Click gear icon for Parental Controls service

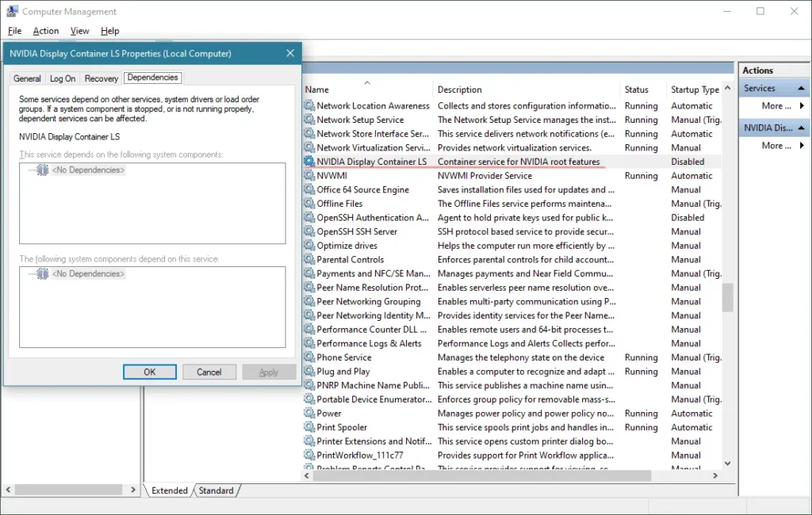click(x=309, y=259)
